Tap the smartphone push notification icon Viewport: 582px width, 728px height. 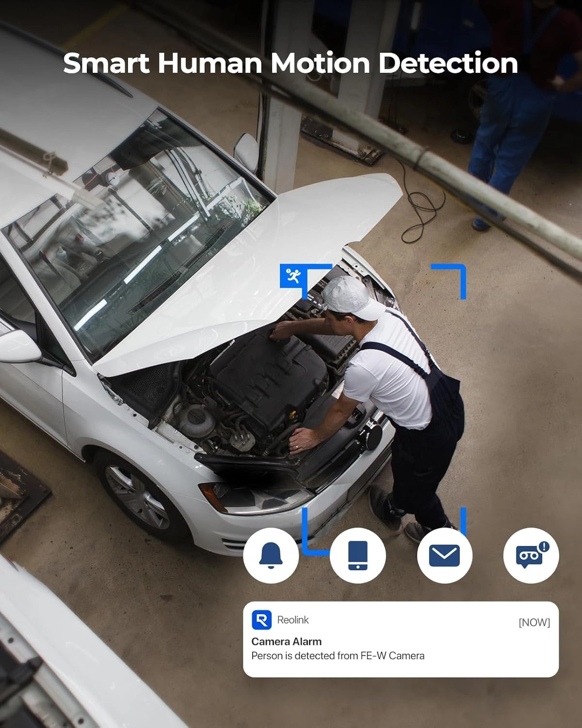click(357, 555)
